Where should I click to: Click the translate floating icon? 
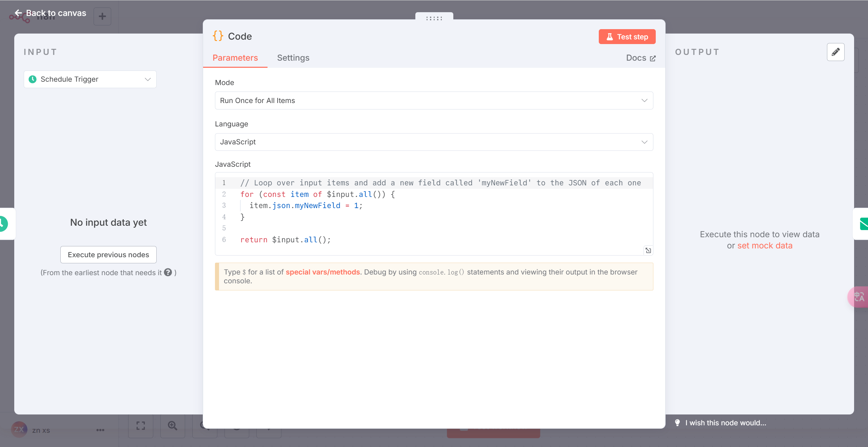pos(859,297)
